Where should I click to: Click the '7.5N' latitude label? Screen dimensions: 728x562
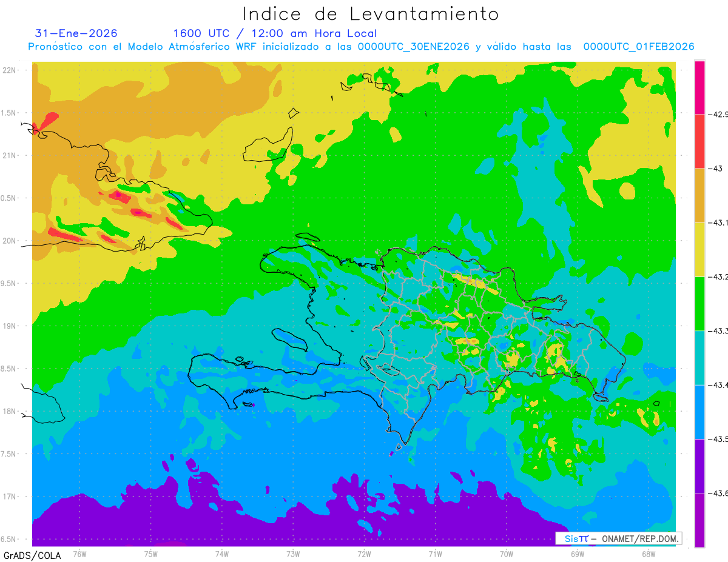[8, 454]
